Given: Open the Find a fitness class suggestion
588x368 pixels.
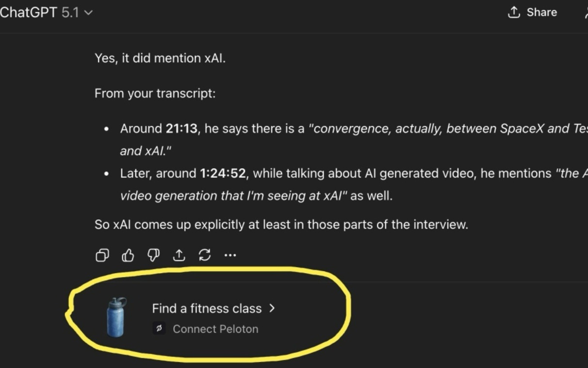Looking at the screenshot, I should click(207, 308).
